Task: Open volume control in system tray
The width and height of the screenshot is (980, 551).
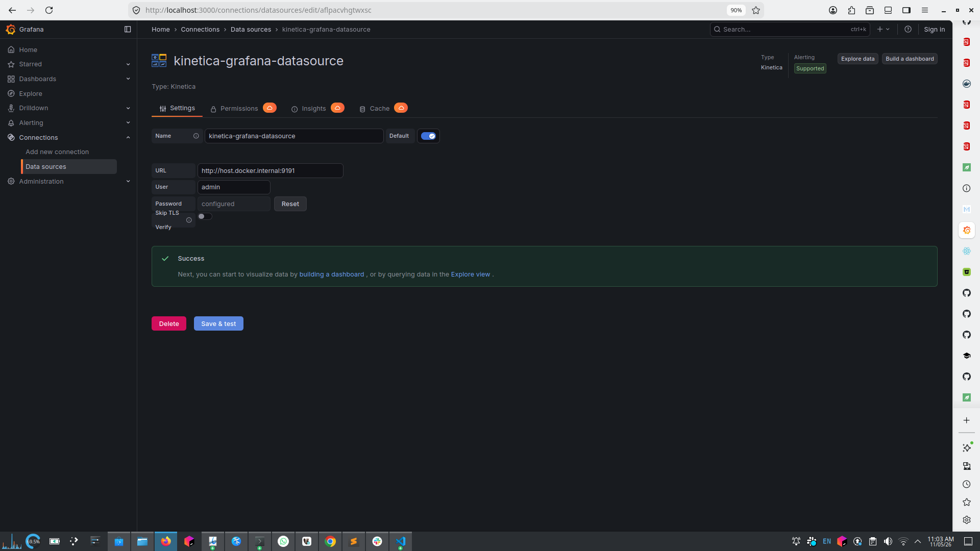Action: [x=888, y=541]
